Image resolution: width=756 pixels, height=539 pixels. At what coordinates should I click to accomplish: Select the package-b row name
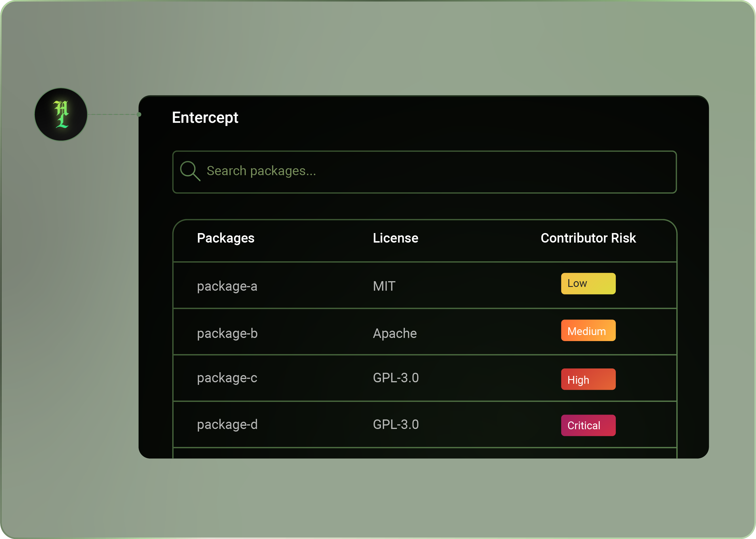pos(227,333)
